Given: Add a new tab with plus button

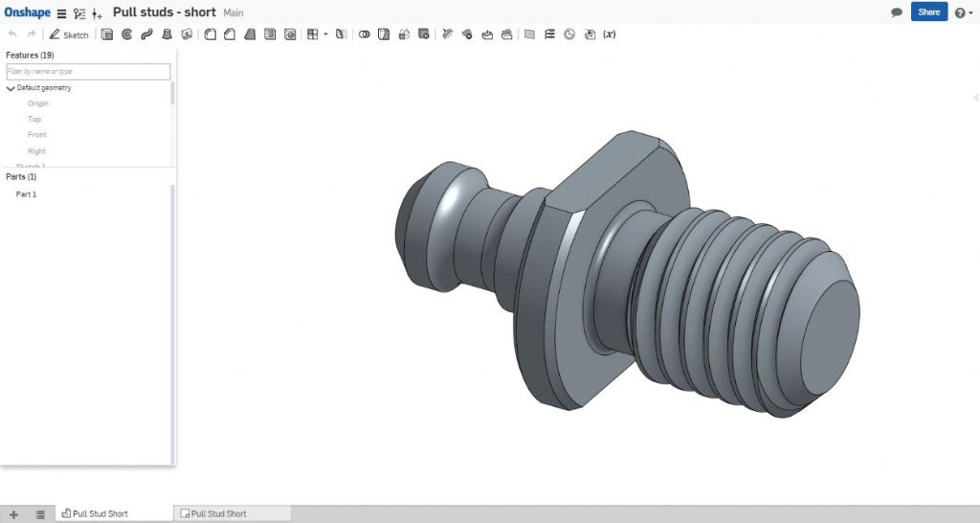Looking at the screenshot, I should 13,514.
